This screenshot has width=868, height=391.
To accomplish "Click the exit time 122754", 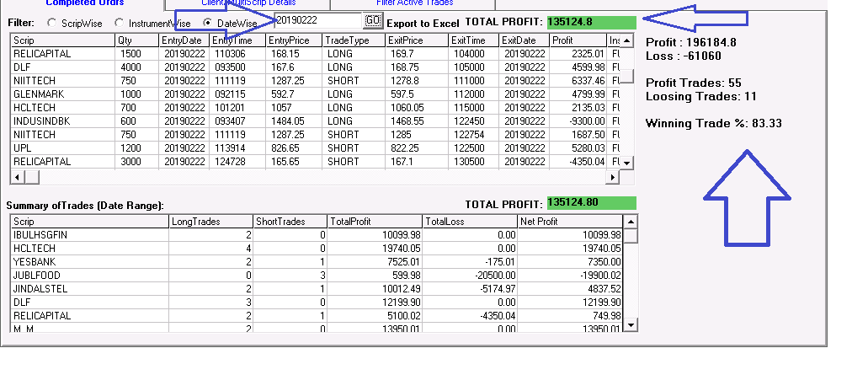I will [468, 135].
